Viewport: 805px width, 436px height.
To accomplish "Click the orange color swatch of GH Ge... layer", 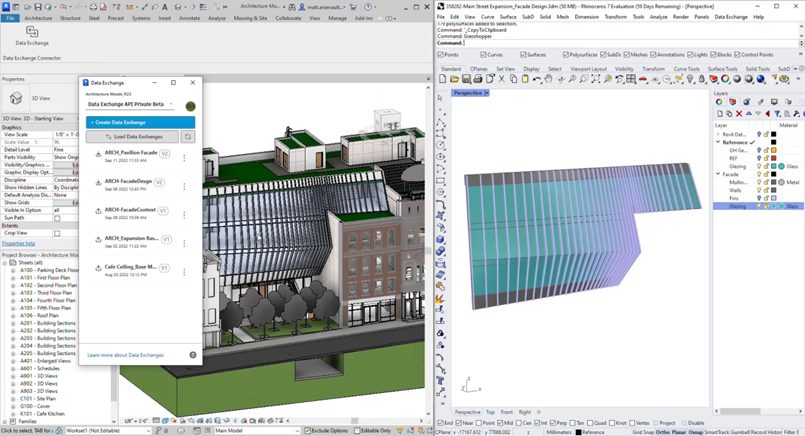I will pyautogui.click(x=774, y=150).
